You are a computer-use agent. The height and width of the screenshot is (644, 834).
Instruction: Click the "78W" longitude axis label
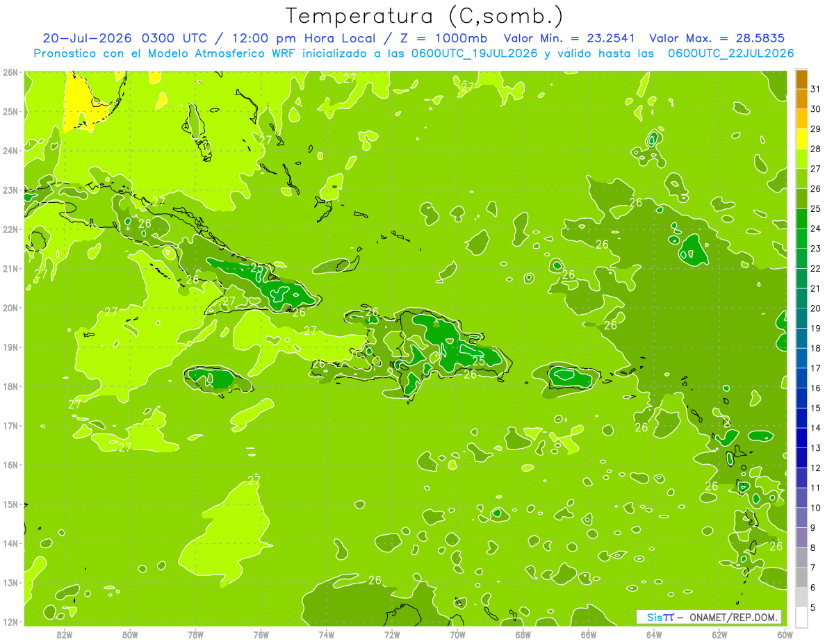click(195, 634)
